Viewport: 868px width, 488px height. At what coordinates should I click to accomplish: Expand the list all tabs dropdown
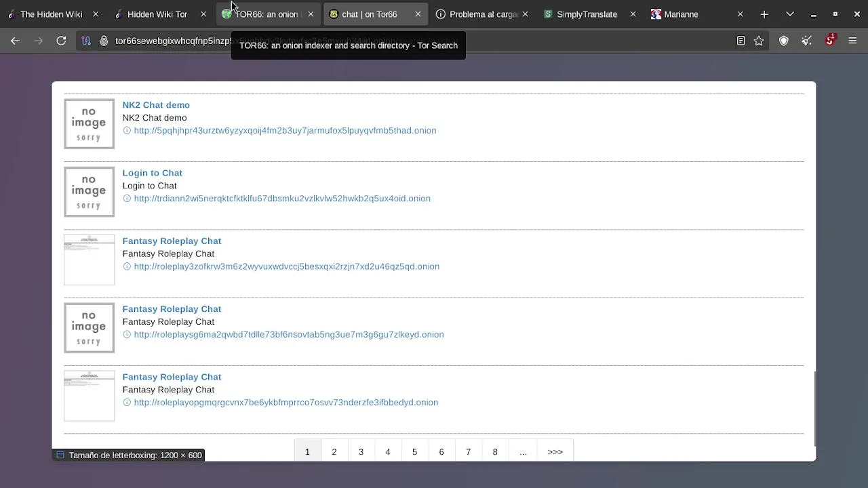pos(790,14)
